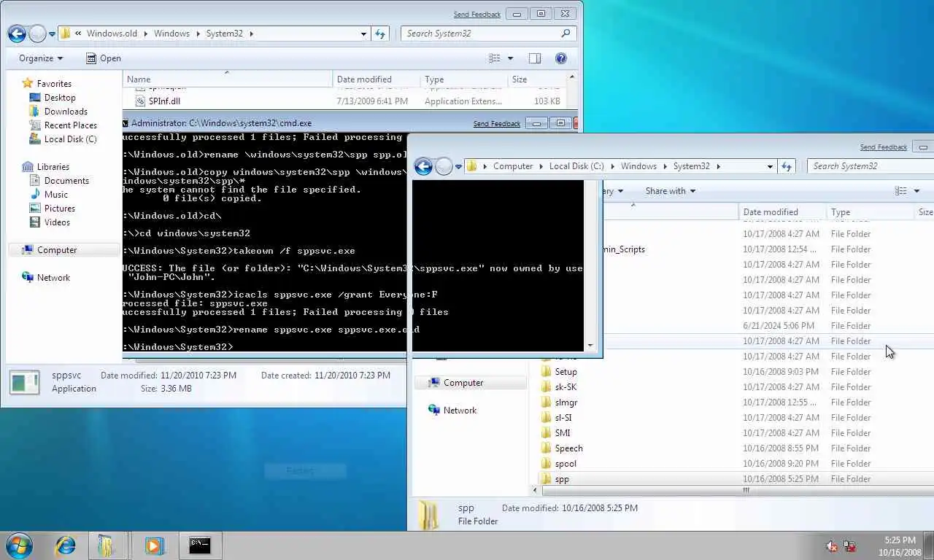The width and height of the screenshot is (934, 560).
Task: Go back in the Local Disk (C:) System32 window
Action: [423, 166]
